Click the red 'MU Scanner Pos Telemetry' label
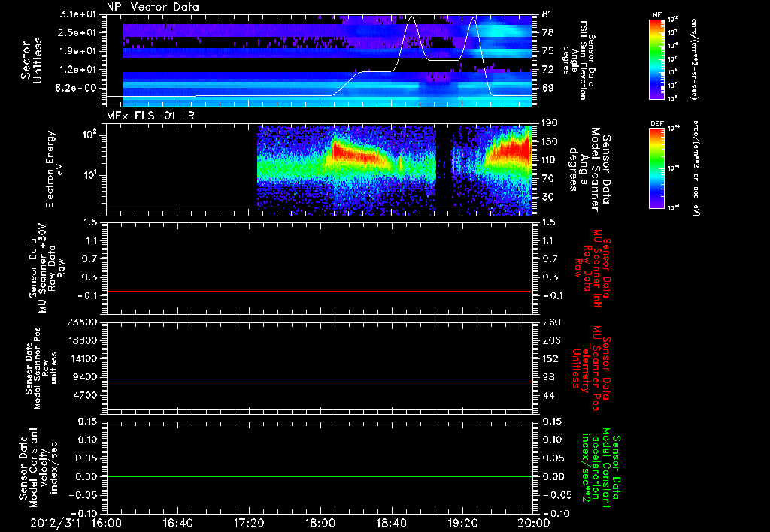Image resolution: width=770 pixels, height=532 pixels. (591, 368)
